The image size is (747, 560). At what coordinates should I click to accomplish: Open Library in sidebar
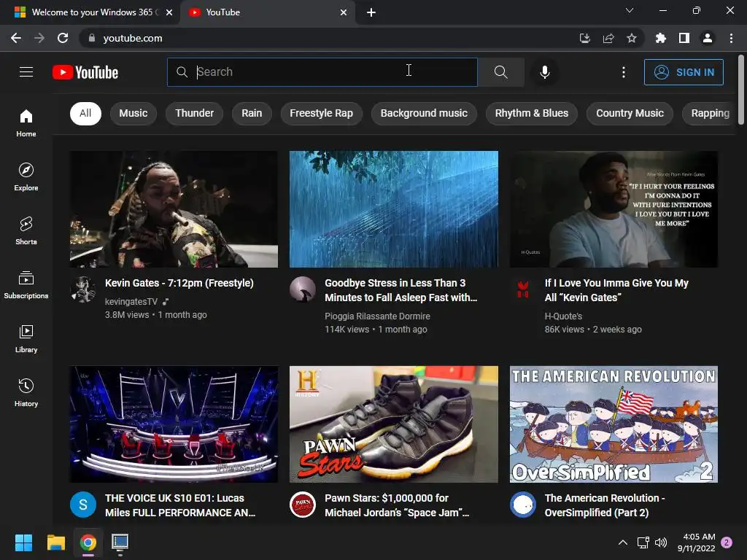point(26,338)
